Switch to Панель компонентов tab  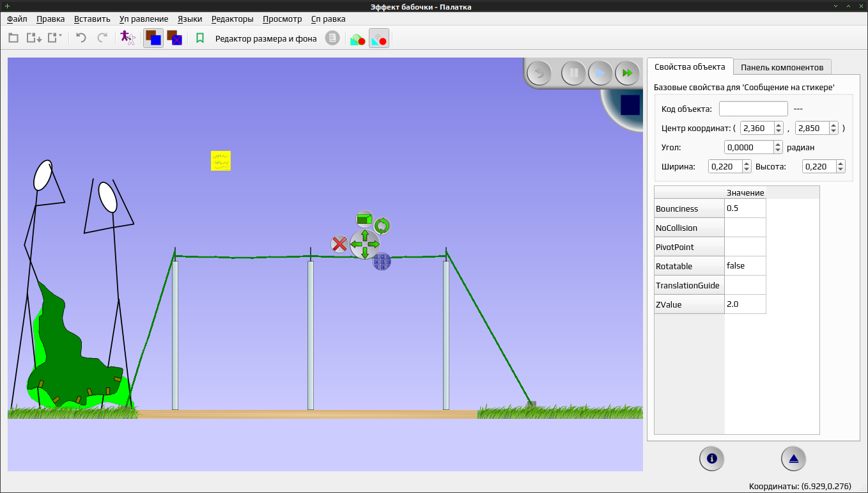click(x=782, y=67)
